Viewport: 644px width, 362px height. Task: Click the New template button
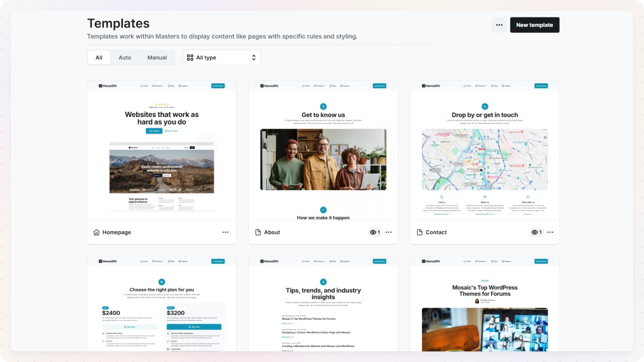[534, 25]
